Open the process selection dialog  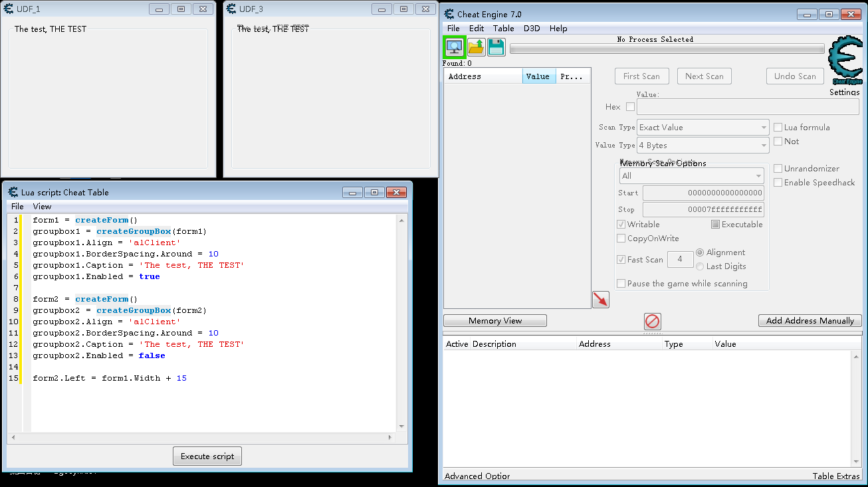tap(454, 47)
